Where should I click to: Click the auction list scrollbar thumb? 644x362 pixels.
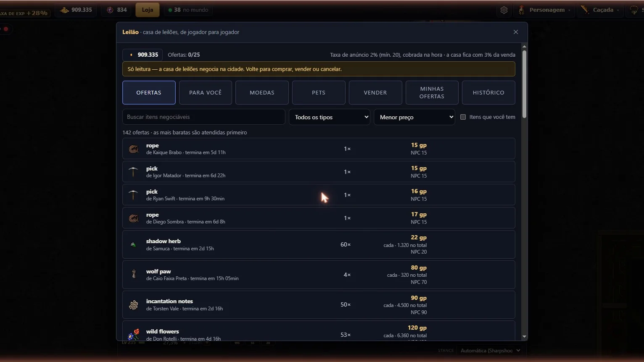click(x=524, y=84)
